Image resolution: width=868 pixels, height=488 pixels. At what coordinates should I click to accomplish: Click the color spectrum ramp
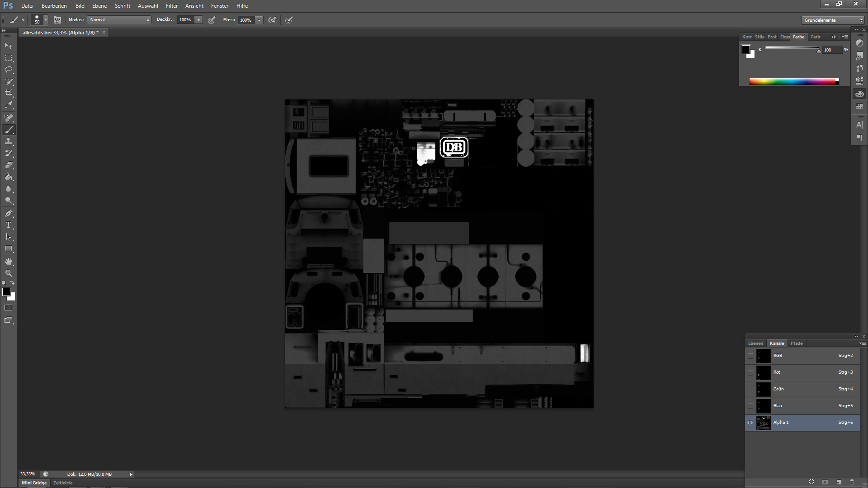(x=793, y=82)
